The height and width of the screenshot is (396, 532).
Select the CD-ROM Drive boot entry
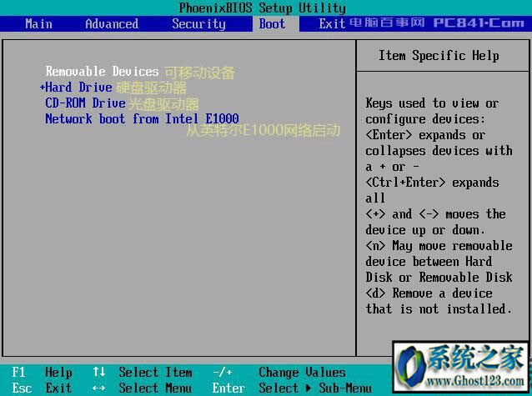tap(85, 103)
